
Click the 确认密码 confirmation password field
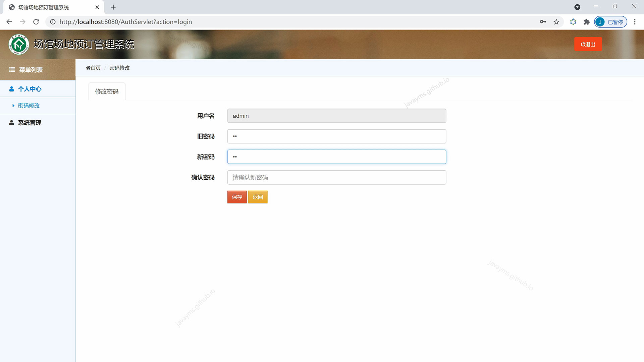tap(336, 177)
